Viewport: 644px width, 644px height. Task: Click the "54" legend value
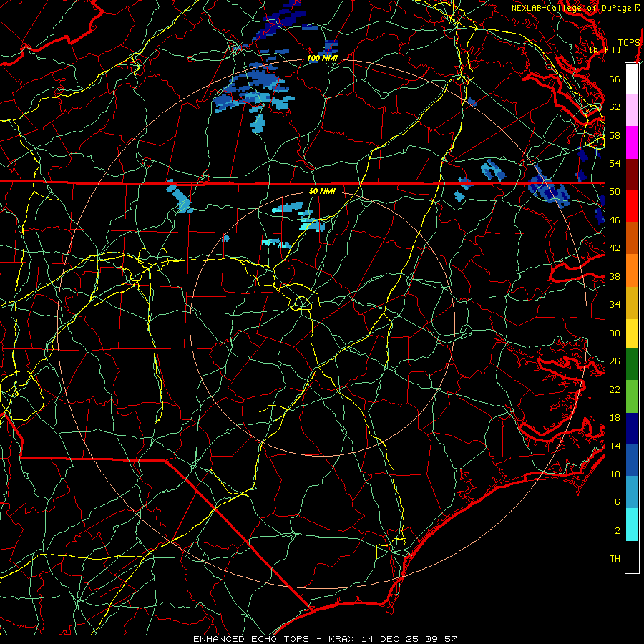[x=615, y=163]
